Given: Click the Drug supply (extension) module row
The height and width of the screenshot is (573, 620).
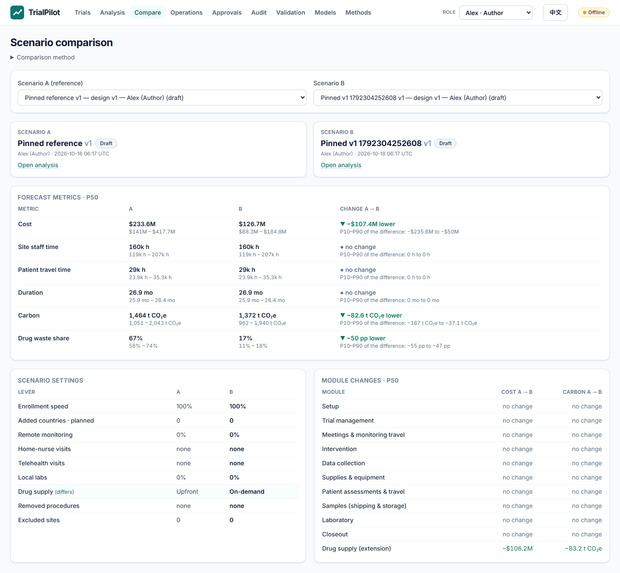Looking at the screenshot, I should click(462, 548).
